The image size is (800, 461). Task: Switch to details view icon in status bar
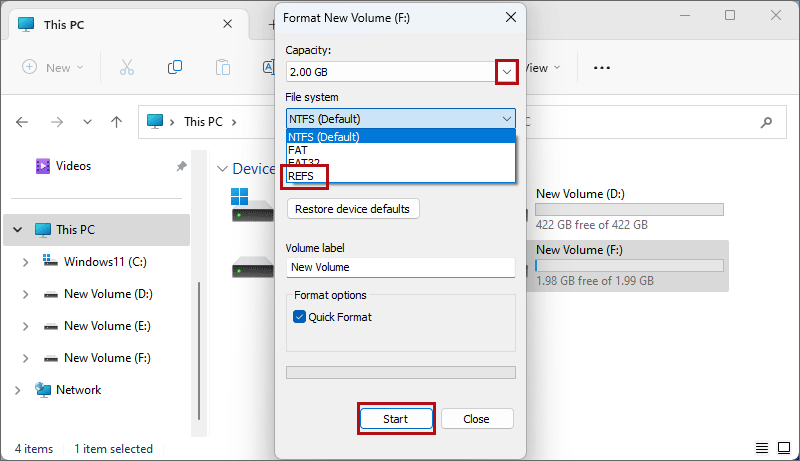pyautogui.click(x=762, y=448)
